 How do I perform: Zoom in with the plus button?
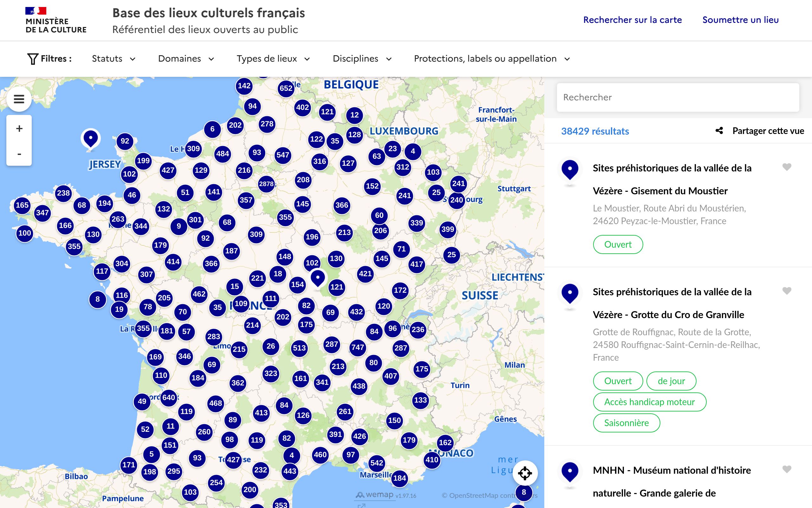pyautogui.click(x=19, y=128)
